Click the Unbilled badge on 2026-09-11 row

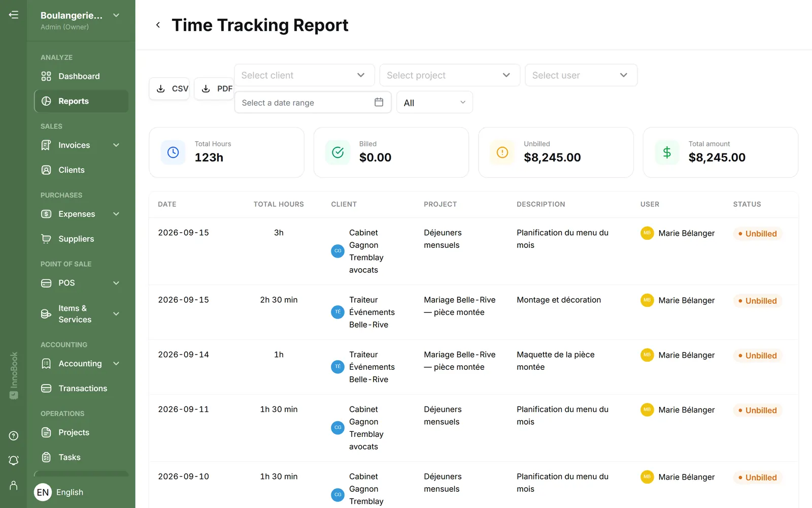pyautogui.click(x=758, y=410)
